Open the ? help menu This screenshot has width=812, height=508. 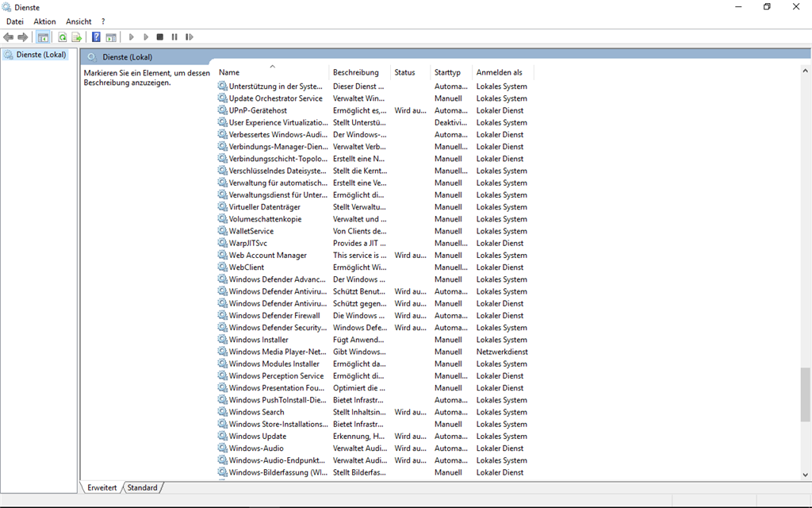point(103,21)
